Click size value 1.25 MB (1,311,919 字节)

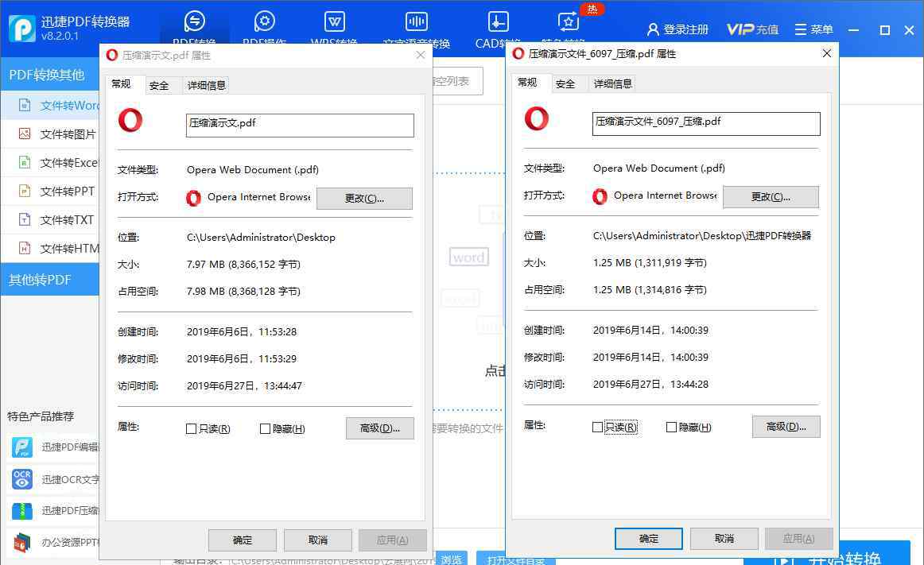tap(650, 263)
